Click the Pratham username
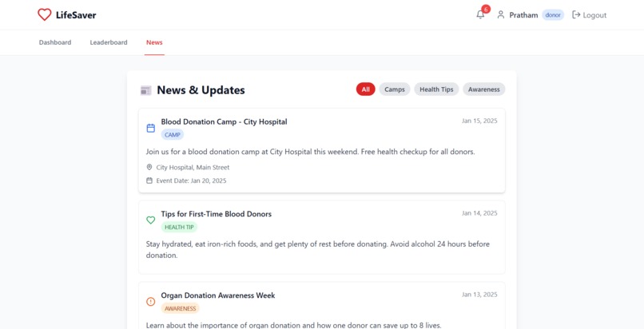This screenshot has height=329, width=644. coord(523,15)
